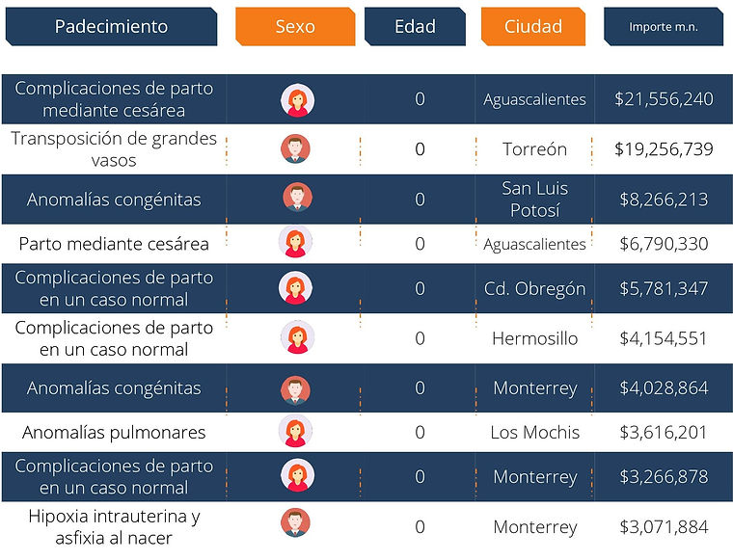Image resolution: width=733 pixels, height=560 pixels.
Task: Click the female avatar in the Aguascalientes $21,556,240 row
Action: (297, 99)
